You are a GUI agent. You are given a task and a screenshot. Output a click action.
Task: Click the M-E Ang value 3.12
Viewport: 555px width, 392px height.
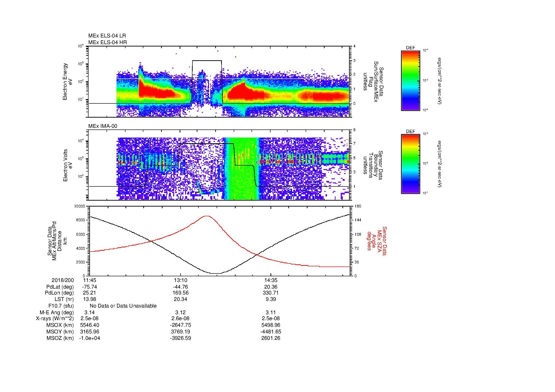(180, 312)
